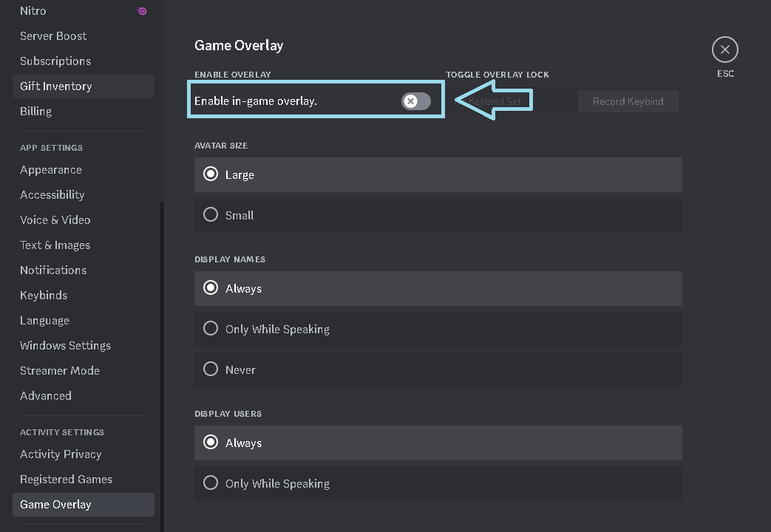Click the sidebar scrollbar
Image resolution: width=771 pixels, height=532 pixels.
[162, 366]
